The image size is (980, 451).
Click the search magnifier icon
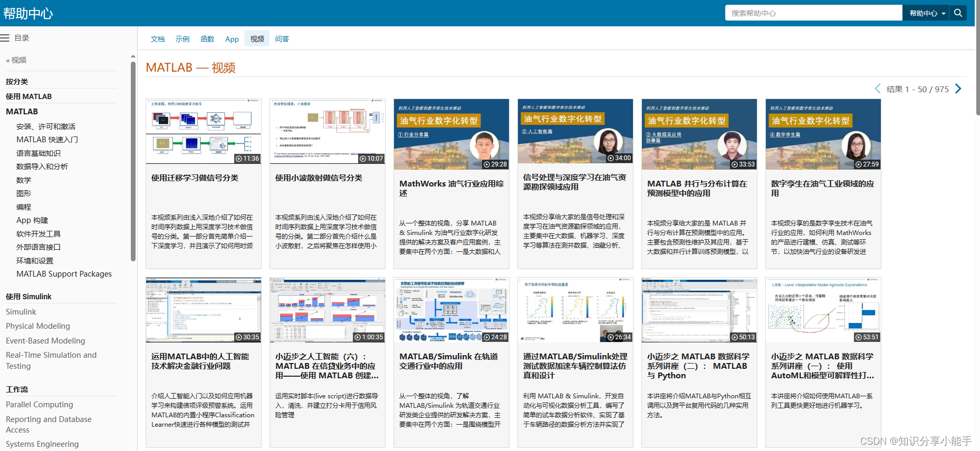point(958,13)
